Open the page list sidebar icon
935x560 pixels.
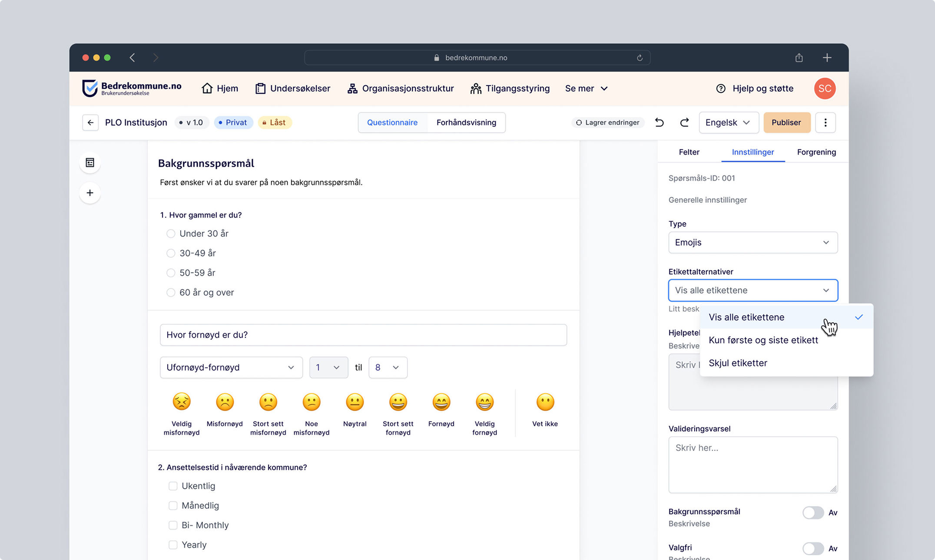[90, 163]
